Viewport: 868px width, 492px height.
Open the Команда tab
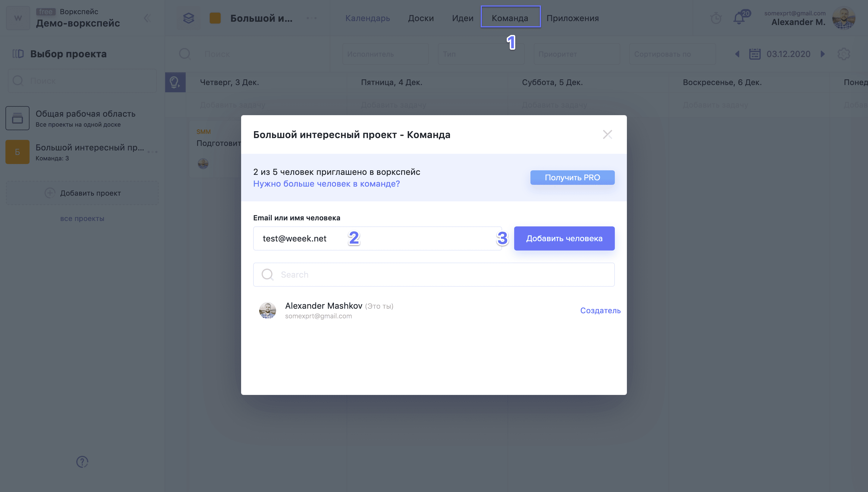[x=510, y=18]
